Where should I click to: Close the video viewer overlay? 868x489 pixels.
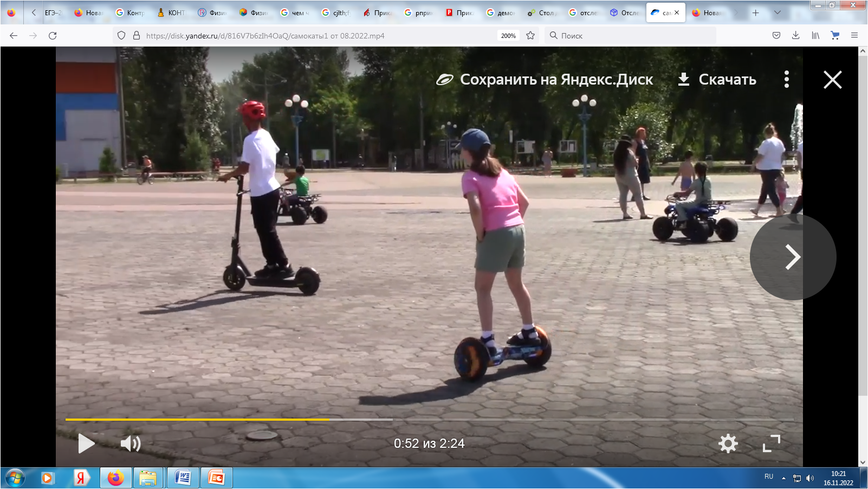click(x=832, y=80)
